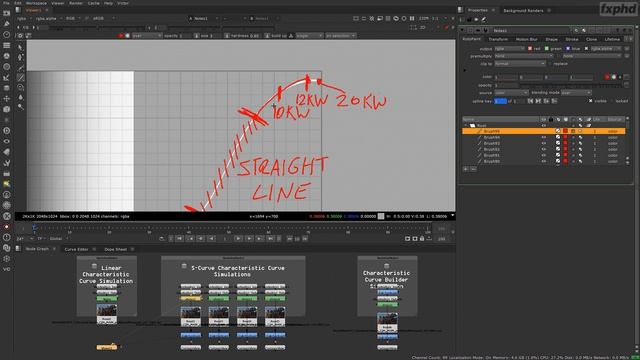Select the Blur tool in viewer toolbar

(x=20, y=97)
